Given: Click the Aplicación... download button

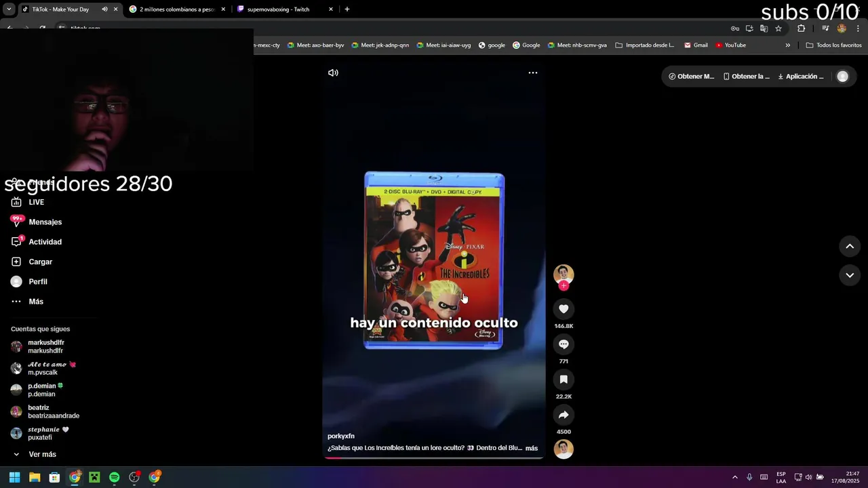Looking at the screenshot, I should 800,77.
